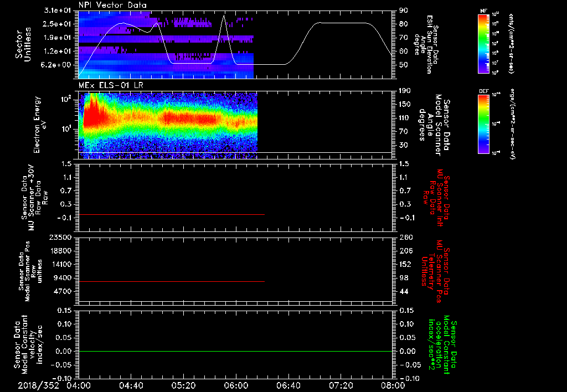This screenshot has height=392, width=567.
Task: Click the red trace in MU Scanner +30V panel
Action: pos(172,214)
